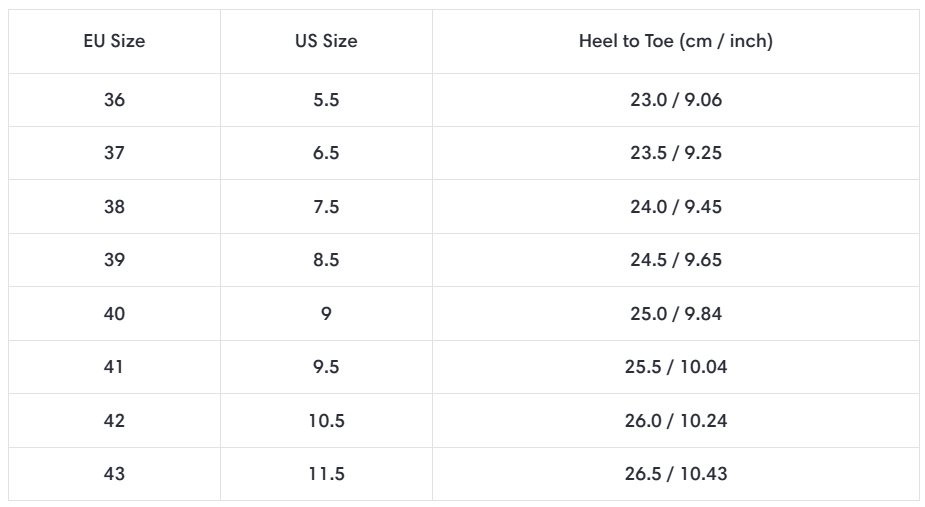Image resolution: width=925 pixels, height=507 pixels.
Task: Click the EU Size column header
Action: click(114, 41)
